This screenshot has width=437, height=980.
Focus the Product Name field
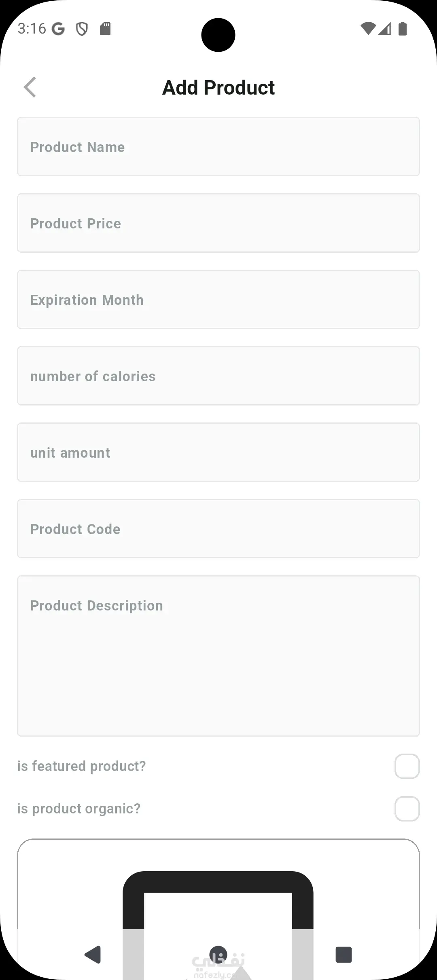(x=218, y=147)
